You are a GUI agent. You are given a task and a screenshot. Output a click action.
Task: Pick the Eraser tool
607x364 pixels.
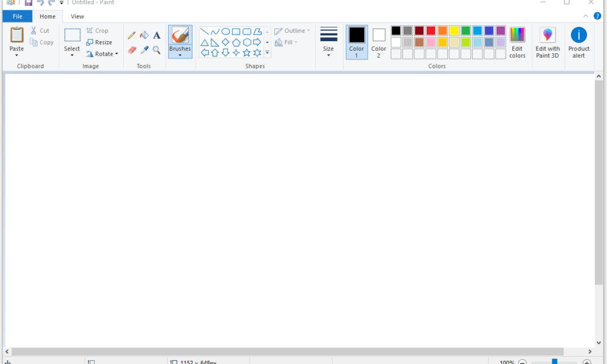(131, 50)
